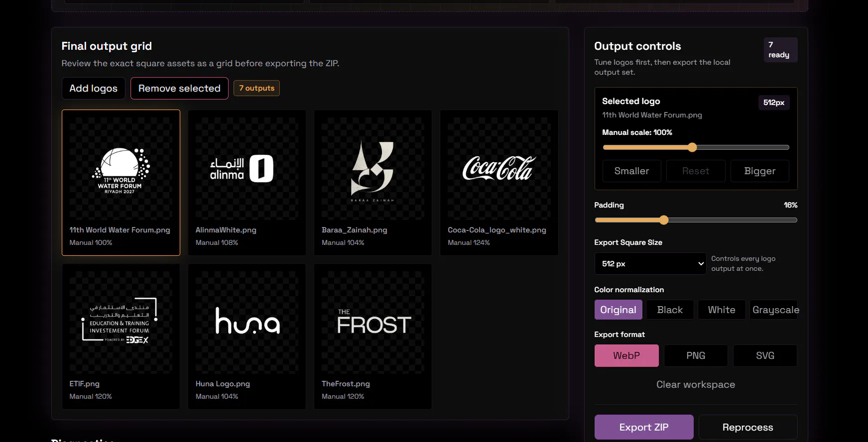Click the Export ZIP button
Viewport: 868px width, 442px height.
pyautogui.click(x=644, y=427)
